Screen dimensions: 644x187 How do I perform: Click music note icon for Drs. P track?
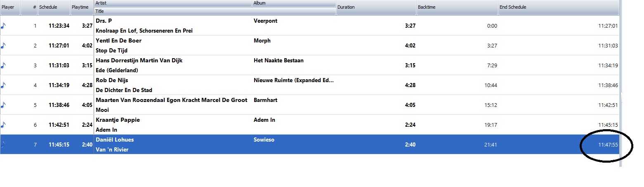click(3, 26)
